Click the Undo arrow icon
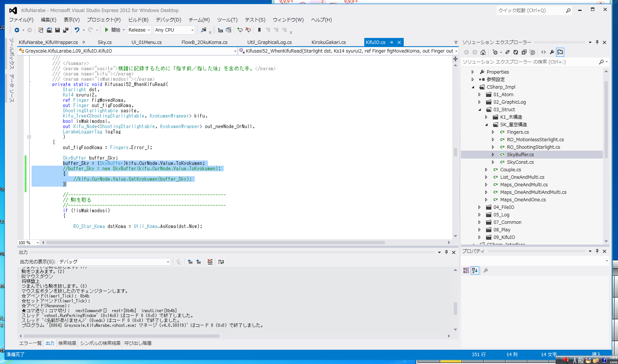Viewport: 618px width, 364px height. [77, 30]
